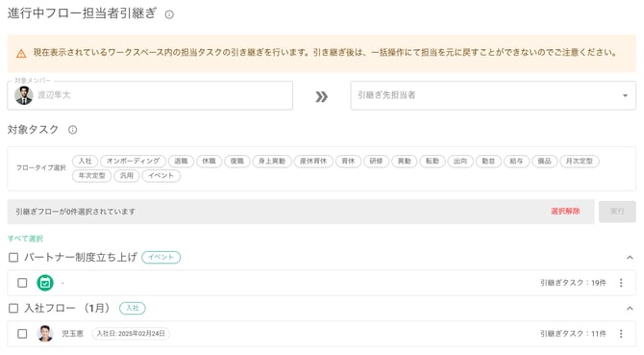The image size is (644, 355).
Task: Check the パートナー制度立ち上げ flow checkbox
Action: (13, 258)
